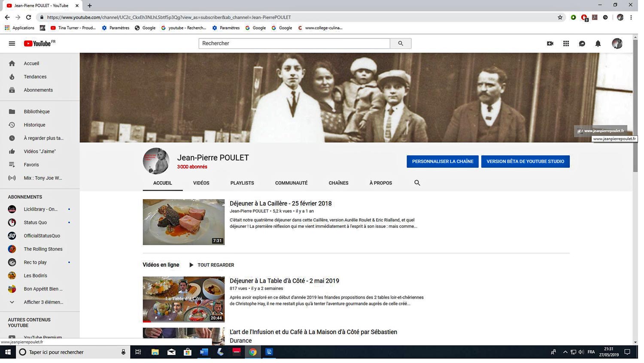
Task: Open Historique from sidebar
Action: (34, 125)
